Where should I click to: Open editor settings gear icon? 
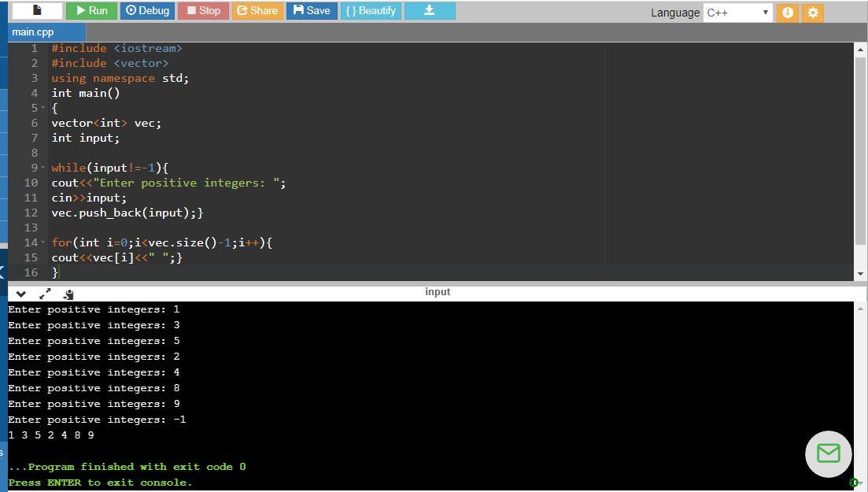tap(813, 13)
